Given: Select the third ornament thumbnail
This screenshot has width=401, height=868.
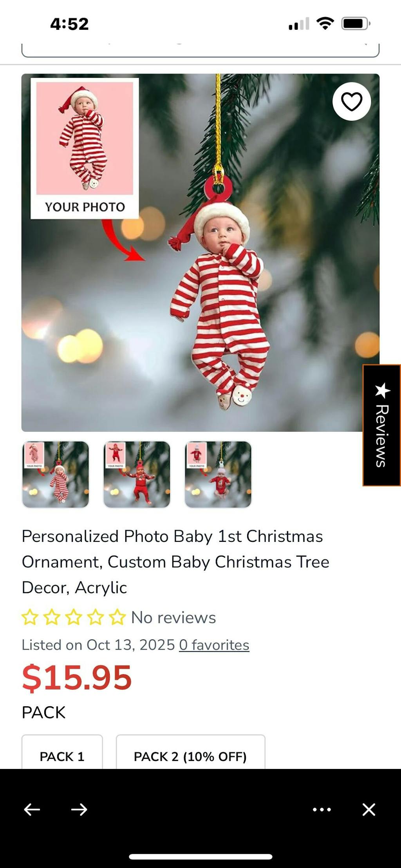Looking at the screenshot, I should coord(218,475).
